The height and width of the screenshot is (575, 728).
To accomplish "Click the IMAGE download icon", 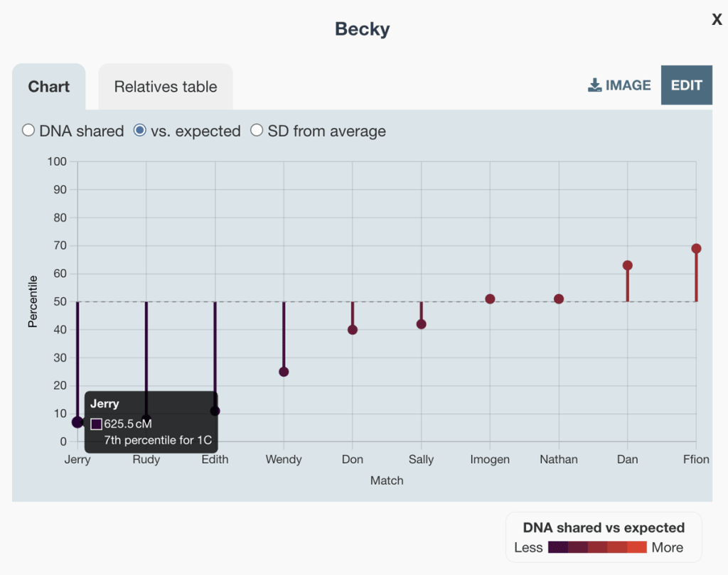I will pos(593,85).
